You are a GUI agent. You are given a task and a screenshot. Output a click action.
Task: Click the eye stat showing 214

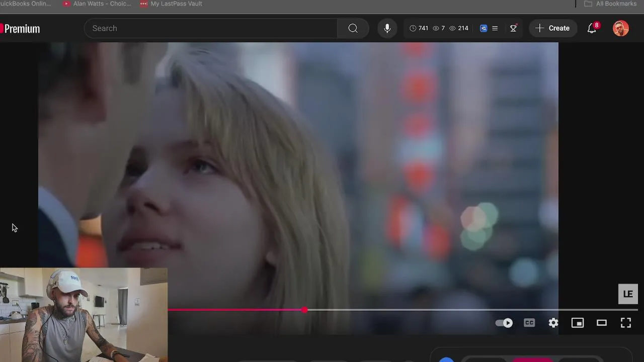459,28
